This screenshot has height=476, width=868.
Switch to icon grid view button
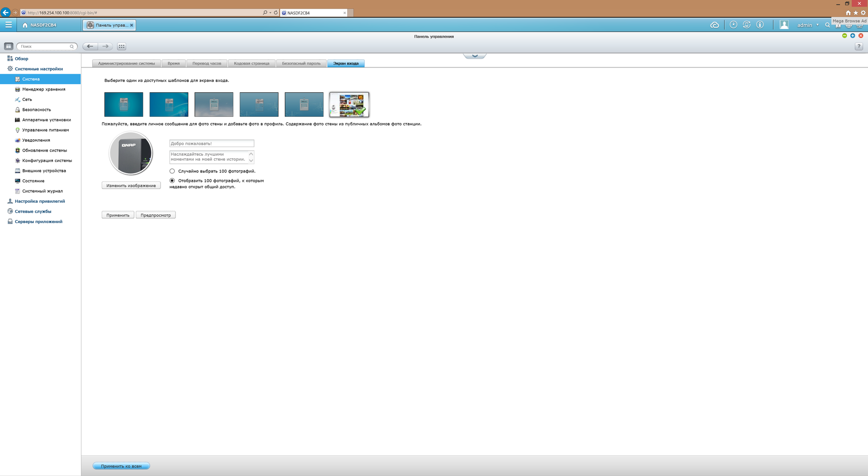[x=121, y=46]
